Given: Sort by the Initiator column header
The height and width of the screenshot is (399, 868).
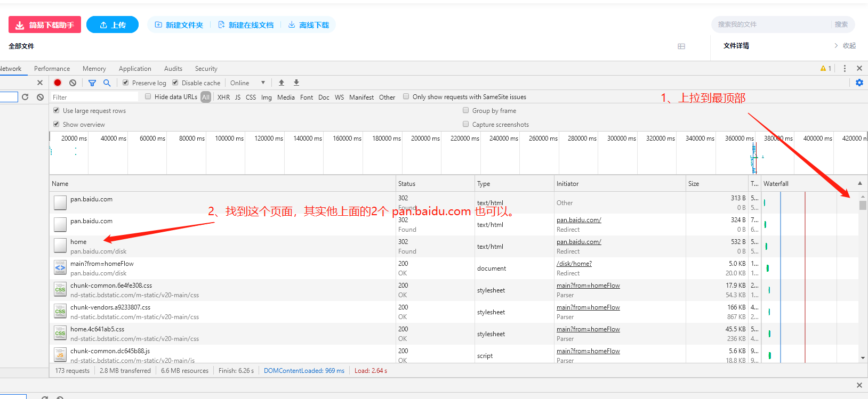Looking at the screenshot, I should point(620,183).
